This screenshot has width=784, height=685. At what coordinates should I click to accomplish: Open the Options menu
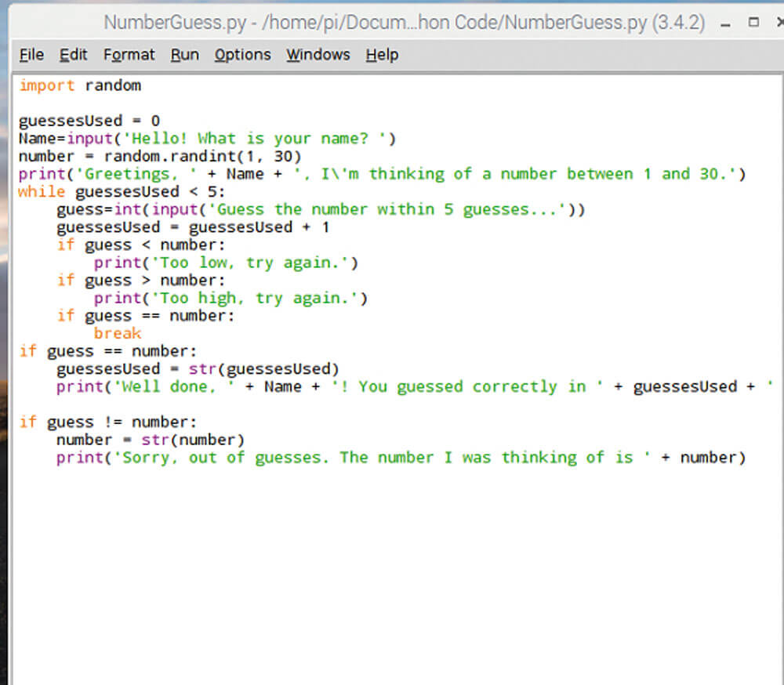coord(242,55)
